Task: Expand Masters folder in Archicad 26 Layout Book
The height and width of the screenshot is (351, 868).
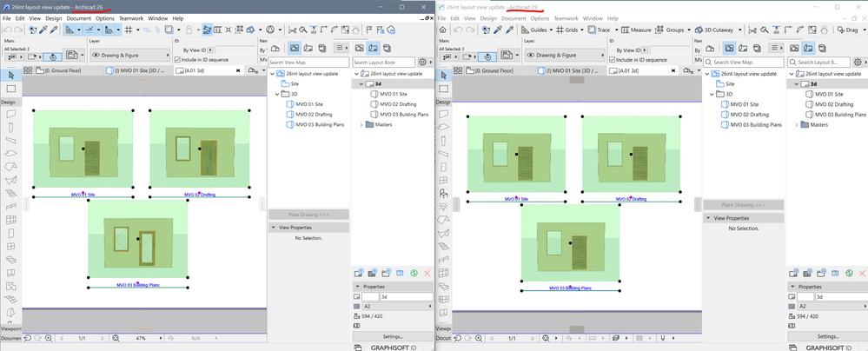Action: 362,124
